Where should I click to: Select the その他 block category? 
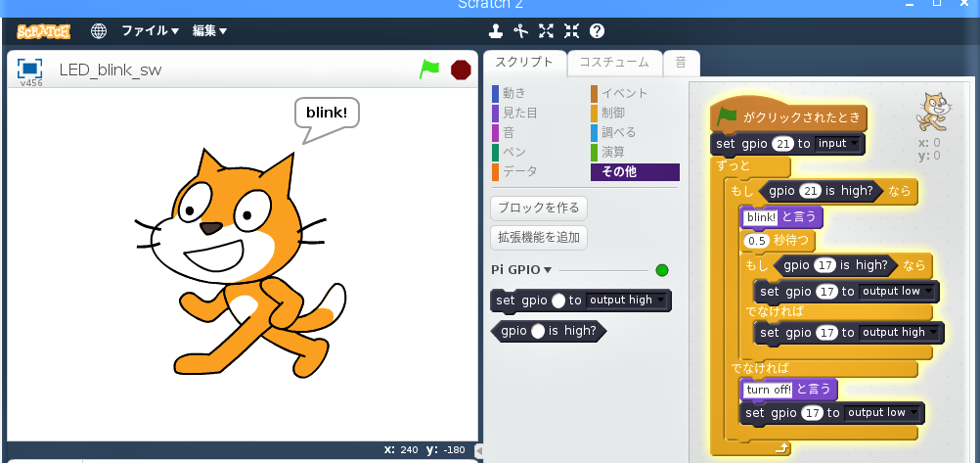[635, 172]
